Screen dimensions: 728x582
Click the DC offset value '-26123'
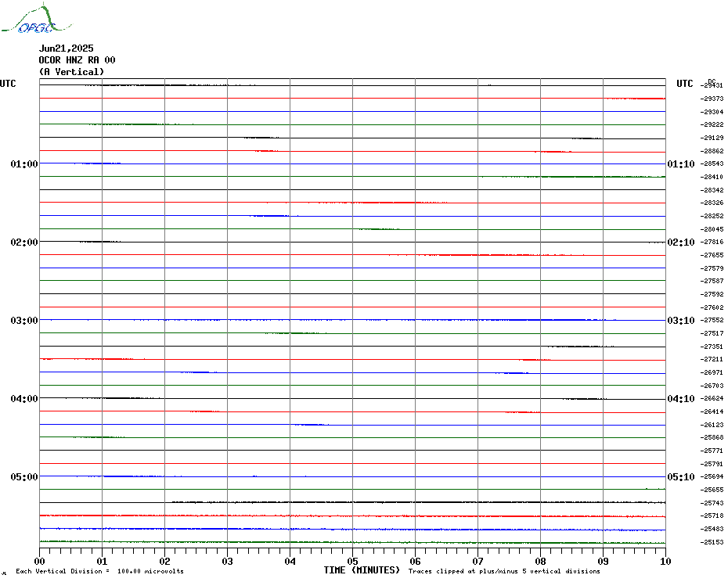pyautogui.click(x=712, y=425)
